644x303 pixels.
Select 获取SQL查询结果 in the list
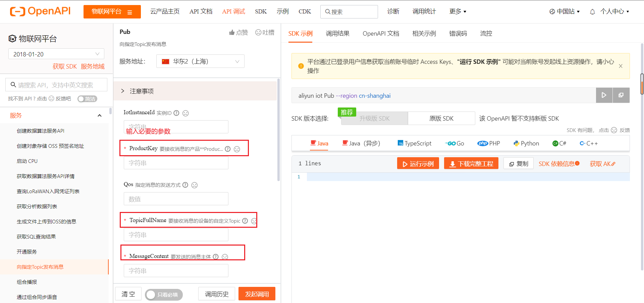click(36, 236)
